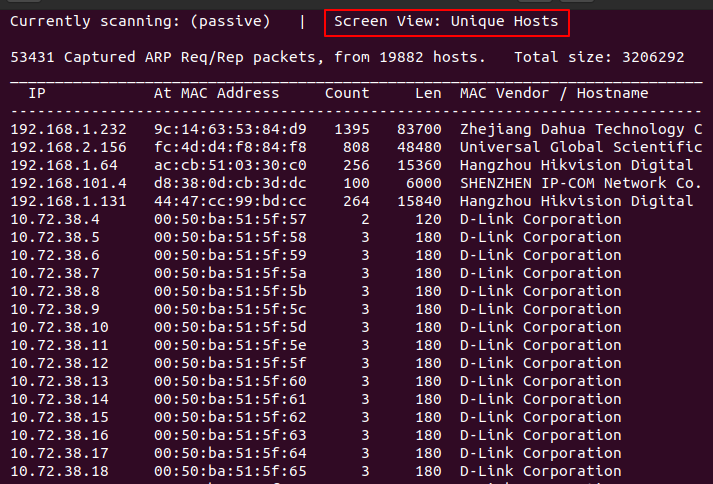Click the length value 6000

tap(424, 183)
